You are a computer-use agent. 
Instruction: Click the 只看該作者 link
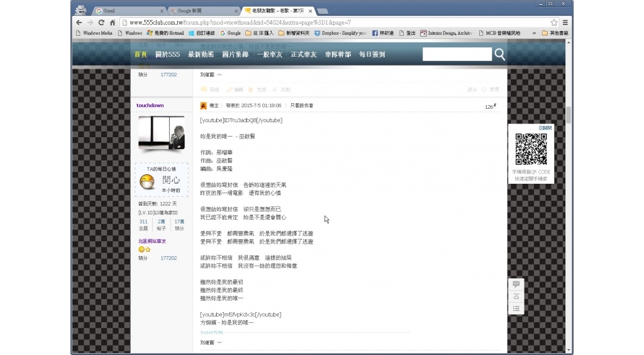[301, 106]
